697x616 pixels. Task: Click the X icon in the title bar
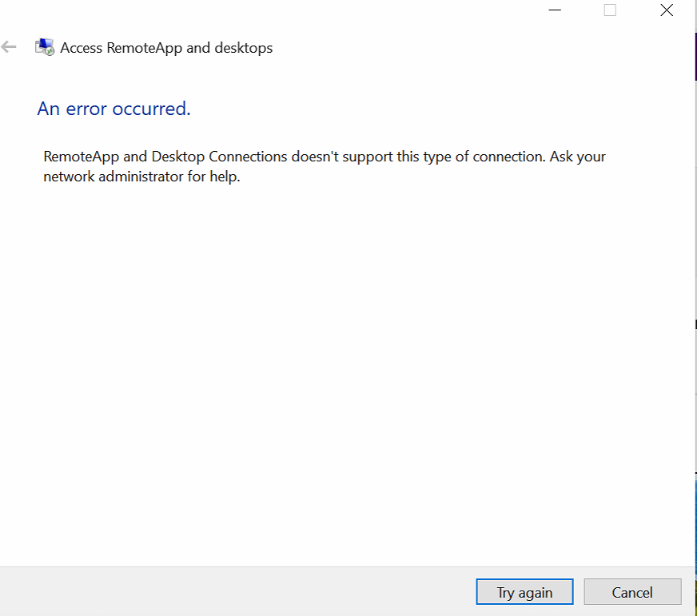coord(667,10)
